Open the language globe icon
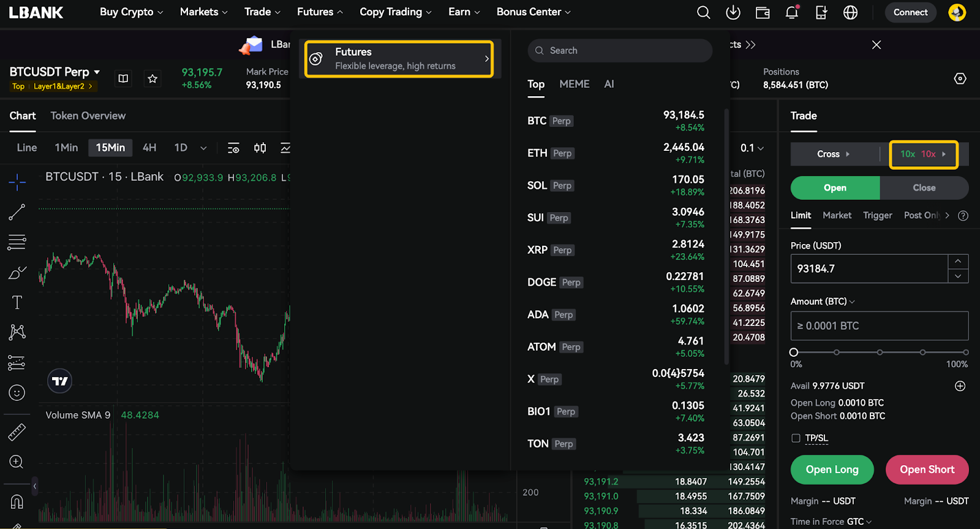Screen dimensions: 980x529 click(851, 12)
